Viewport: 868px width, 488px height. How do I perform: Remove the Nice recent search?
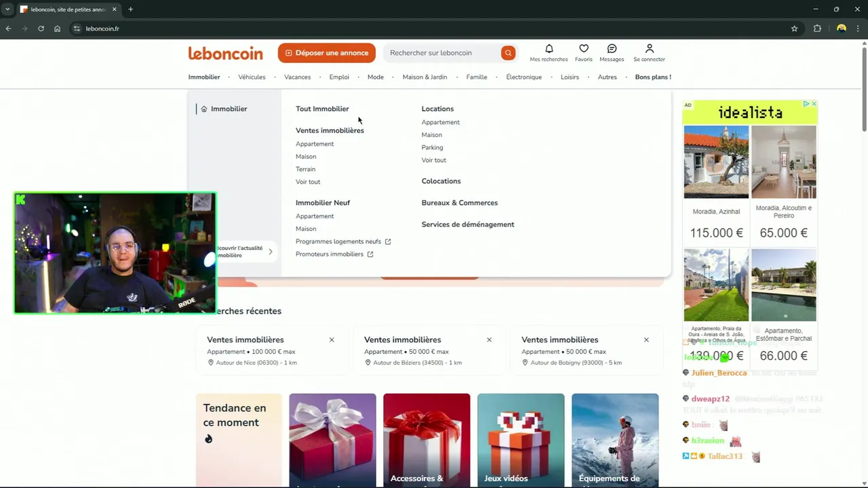[332, 340]
